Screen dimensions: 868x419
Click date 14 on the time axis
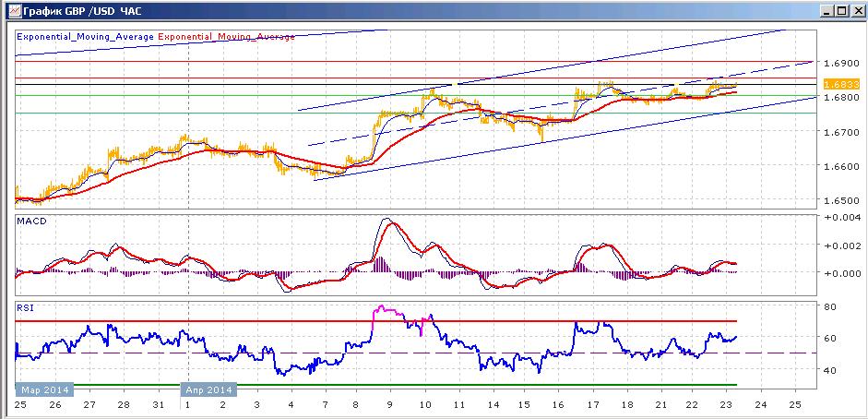[493, 405]
